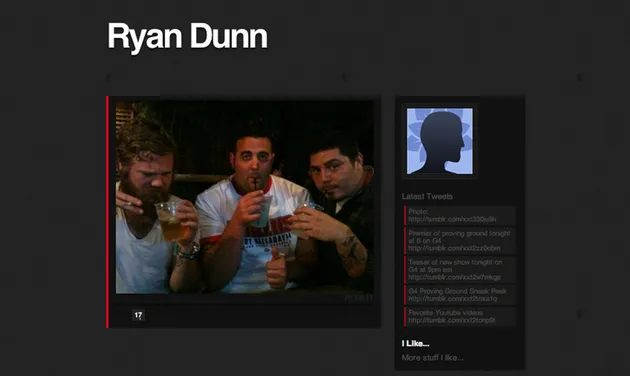The height and width of the screenshot is (376, 630).
Task: Click the Ryan Dunn blog title
Action: pos(187,37)
